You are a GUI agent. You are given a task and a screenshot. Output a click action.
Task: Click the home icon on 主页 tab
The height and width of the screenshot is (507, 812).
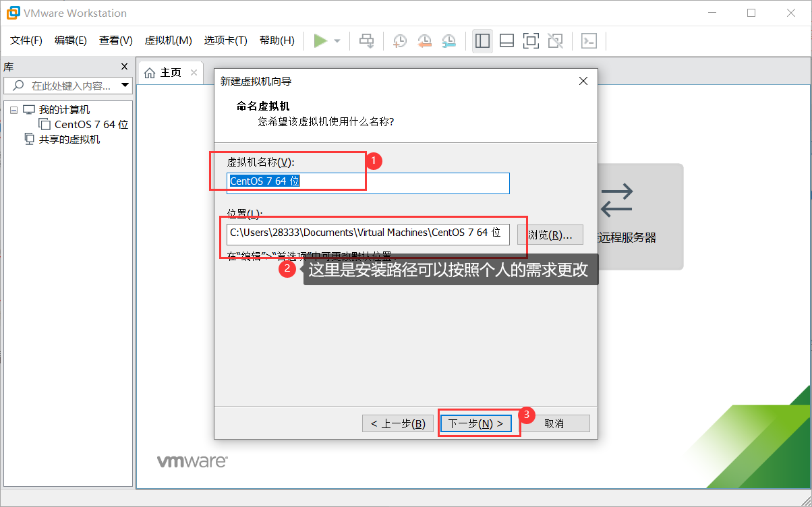pyautogui.click(x=150, y=73)
